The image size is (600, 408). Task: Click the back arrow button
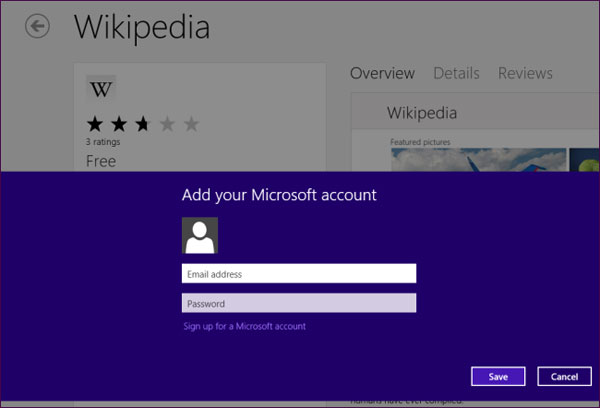[37, 26]
